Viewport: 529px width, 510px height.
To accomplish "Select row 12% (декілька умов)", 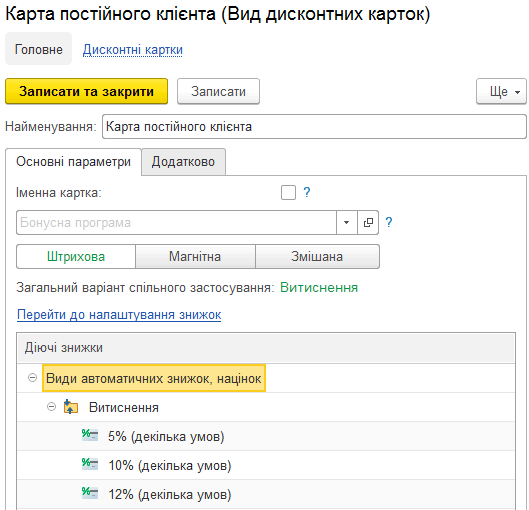I will [x=266, y=494].
